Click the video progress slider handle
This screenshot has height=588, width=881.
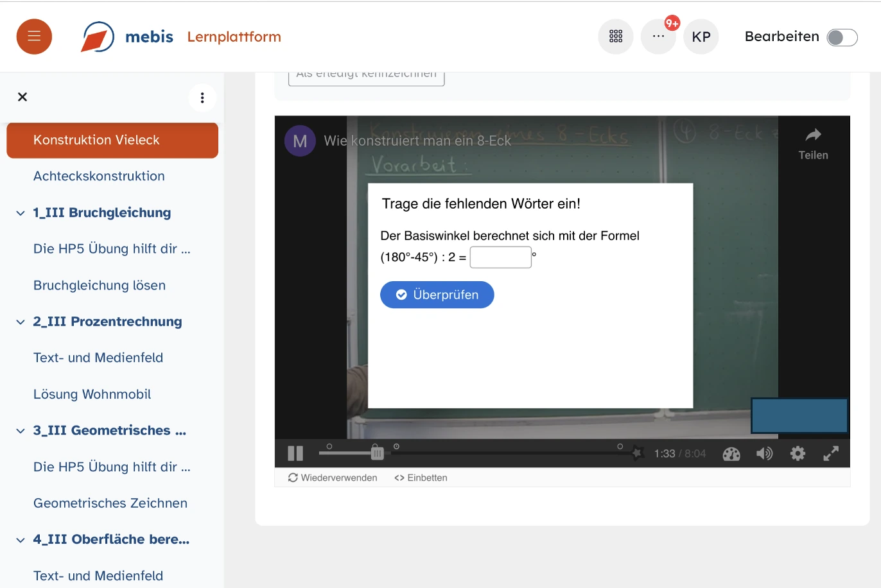378,453
